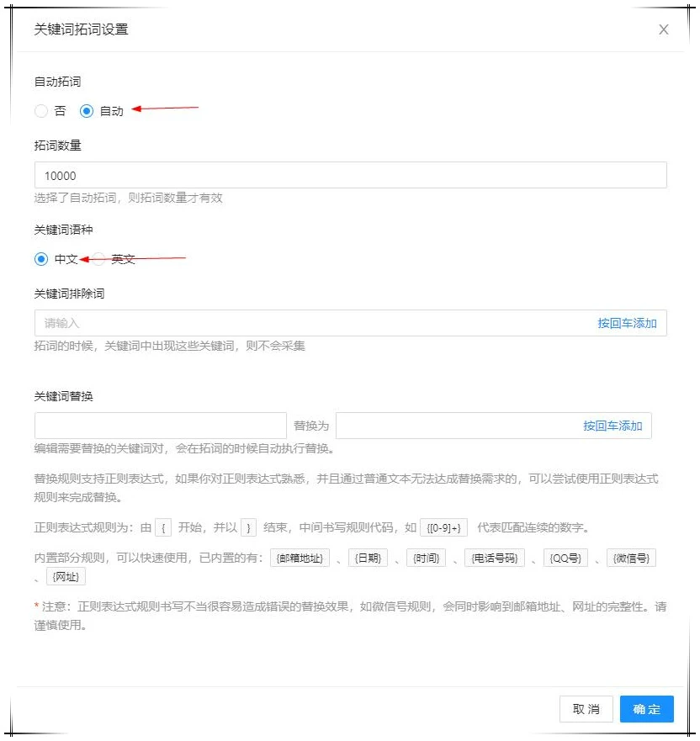Screen dimensions: 700x741
Task: Close the 关键词拓词设置 dialog with X
Action: click(664, 29)
